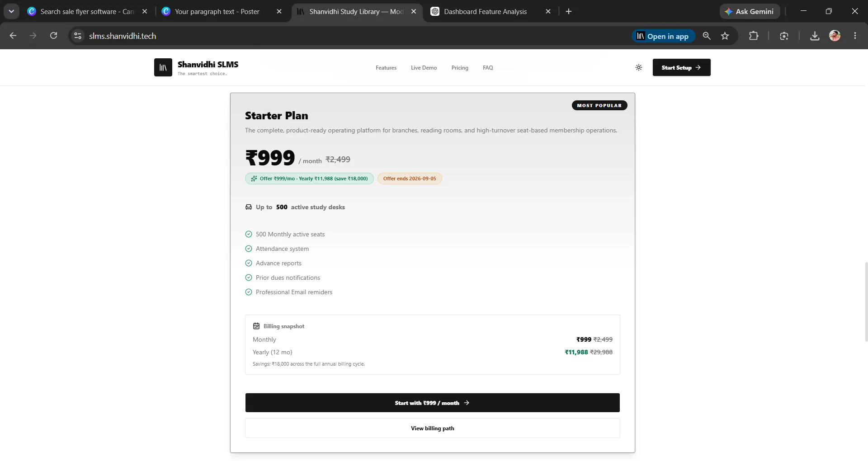Image resolution: width=868 pixels, height=461 pixels.
Task: Click the Advance reports text
Action: [x=278, y=263]
